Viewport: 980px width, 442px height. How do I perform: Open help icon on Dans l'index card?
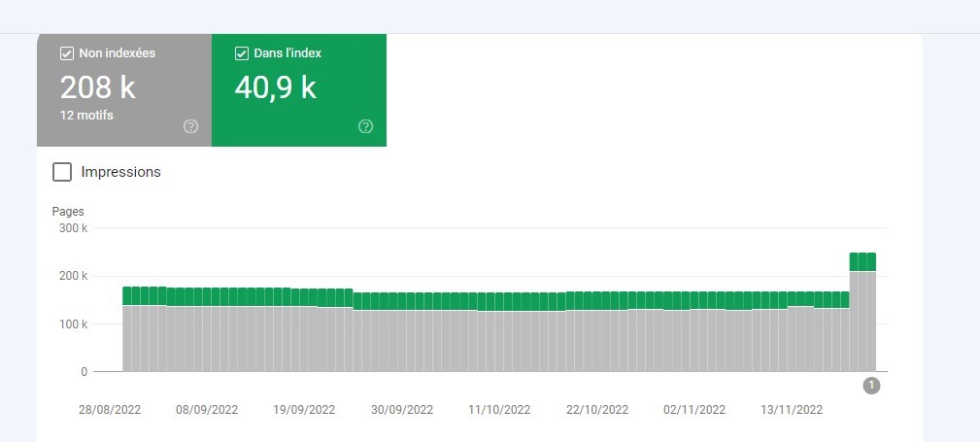point(365,126)
